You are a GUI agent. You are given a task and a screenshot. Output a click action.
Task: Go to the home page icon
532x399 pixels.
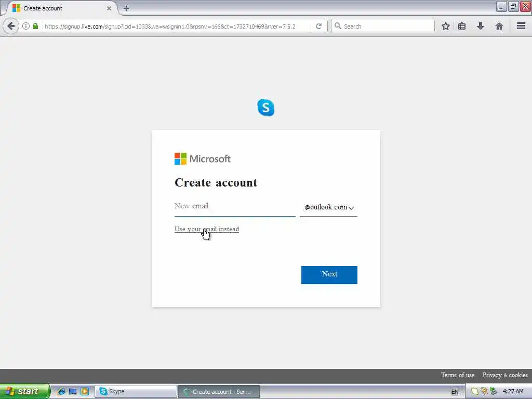[x=499, y=26]
